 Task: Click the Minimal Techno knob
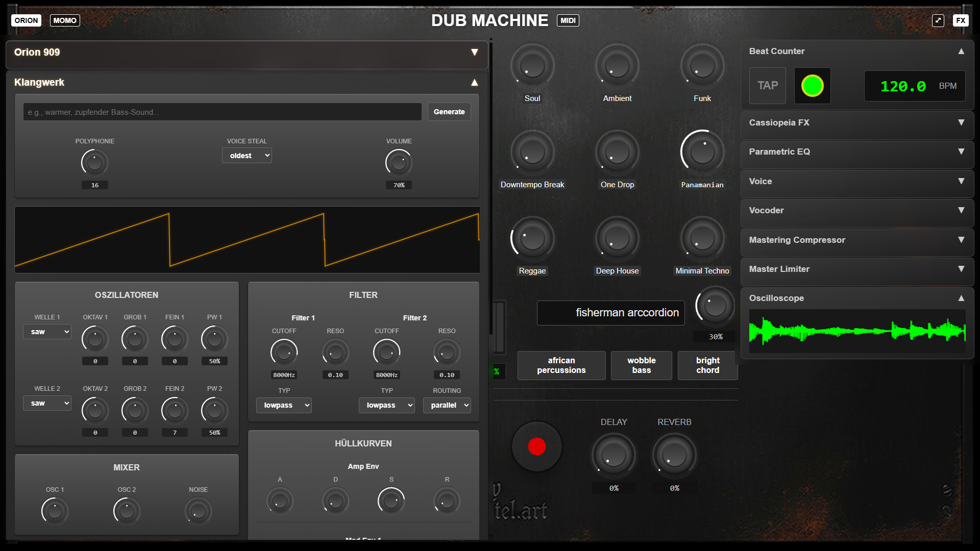point(702,239)
